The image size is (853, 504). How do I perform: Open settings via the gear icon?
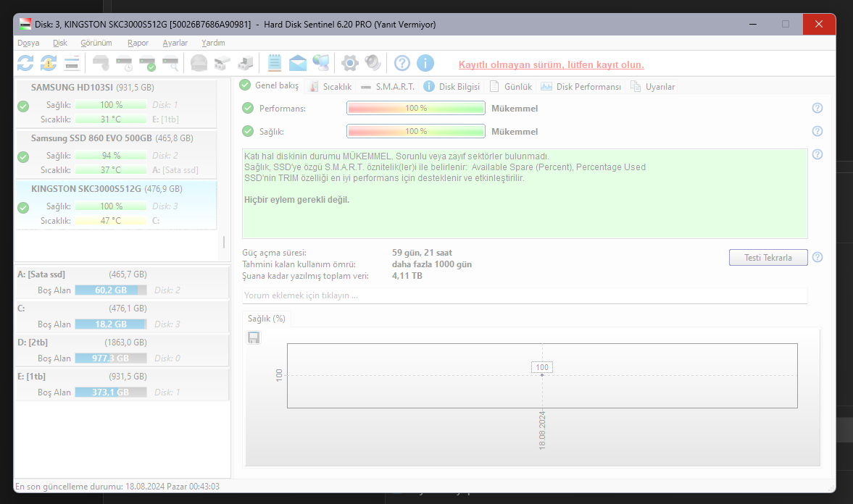(350, 64)
